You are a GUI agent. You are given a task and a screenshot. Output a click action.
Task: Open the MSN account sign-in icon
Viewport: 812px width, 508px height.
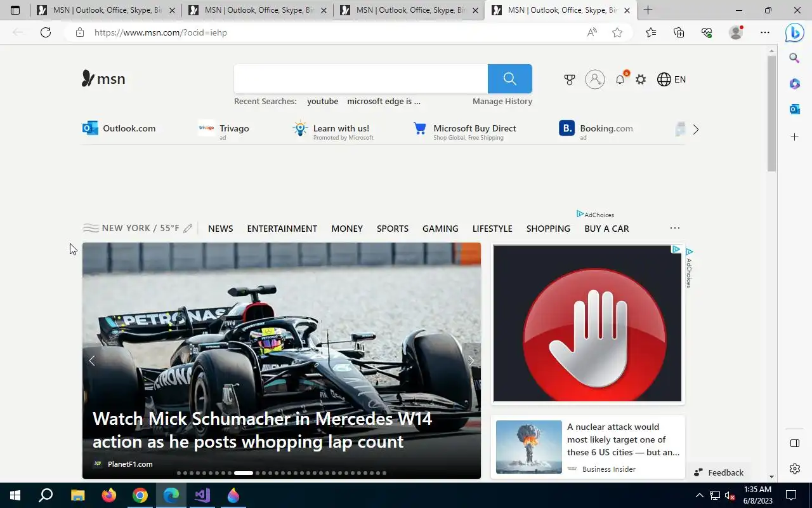594,79
